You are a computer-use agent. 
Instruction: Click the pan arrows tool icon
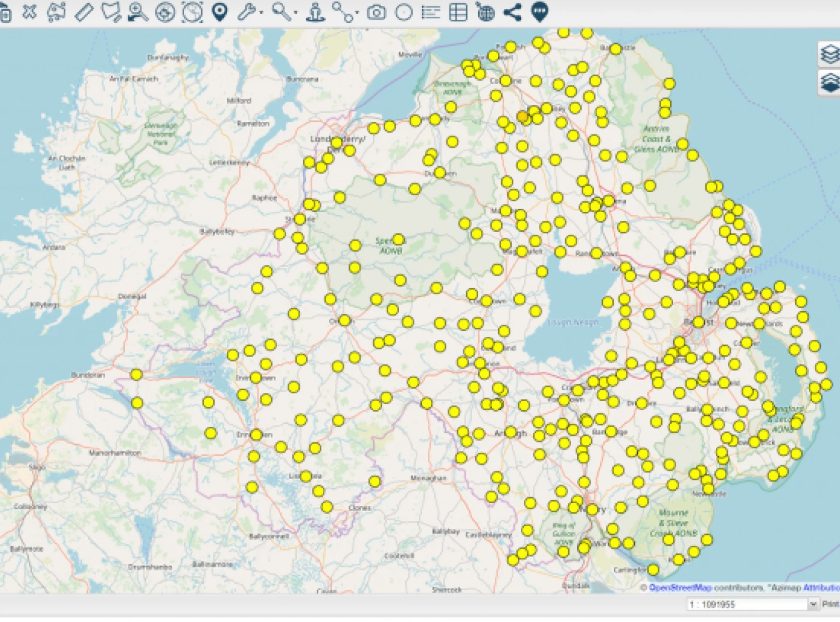pyautogui.click(x=29, y=11)
